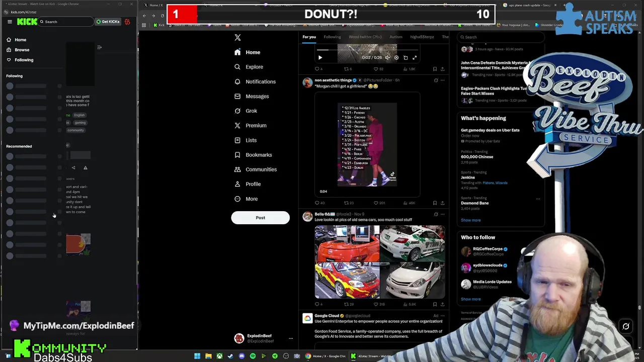
Task: Like Bella's sema cars post
Action: pyautogui.click(x=379, y=304)
